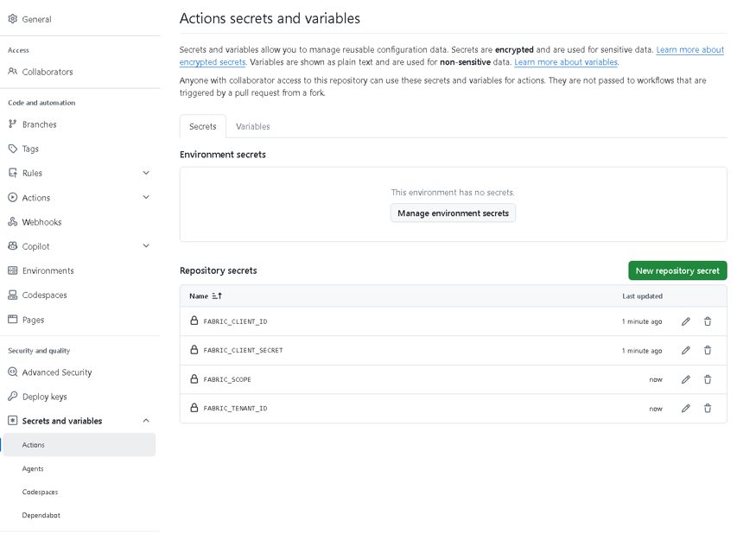Open Agents under Secrets and variables
The width and height of the screenshot is (756, 534).
33,468
